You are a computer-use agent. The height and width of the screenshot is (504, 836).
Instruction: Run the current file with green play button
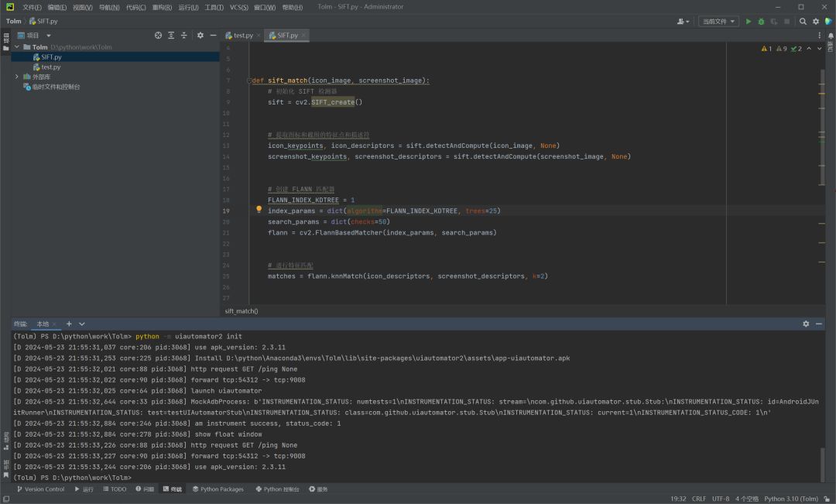pyautogui.click(x=749, y=22)
